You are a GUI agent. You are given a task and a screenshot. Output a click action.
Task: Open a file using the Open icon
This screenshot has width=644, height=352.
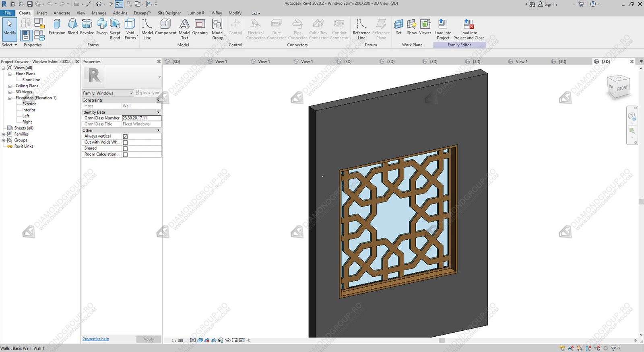click(x=21, y=4)
